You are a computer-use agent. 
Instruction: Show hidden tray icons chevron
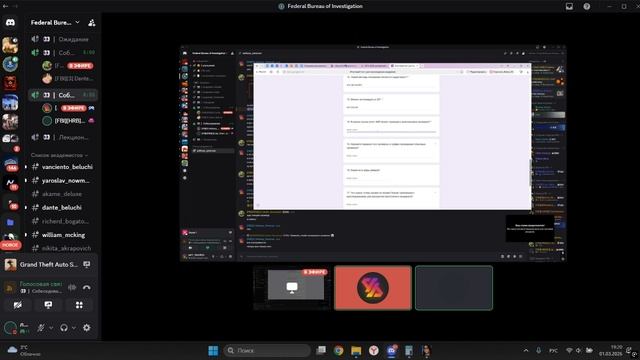(x=526, y=351)
